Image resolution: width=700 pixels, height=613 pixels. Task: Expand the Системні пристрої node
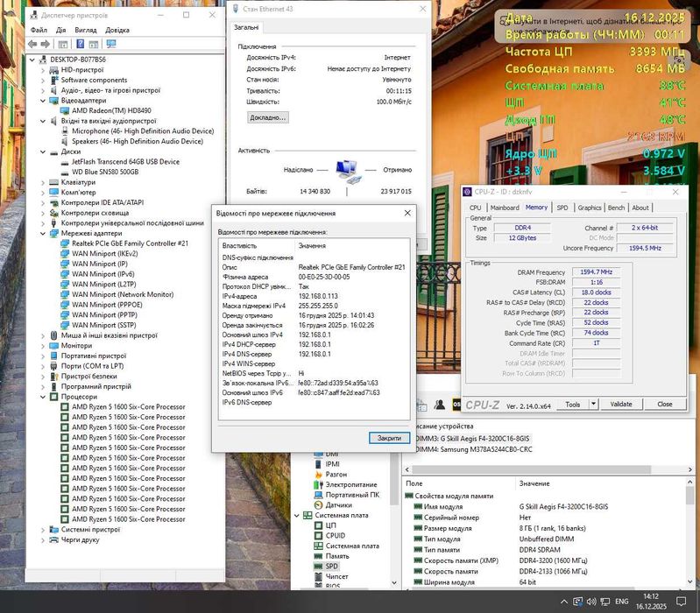[x=43, y=530]
